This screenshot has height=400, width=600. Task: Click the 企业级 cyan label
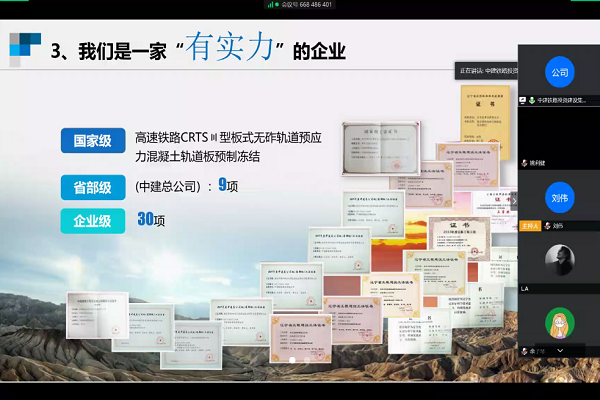92,220
